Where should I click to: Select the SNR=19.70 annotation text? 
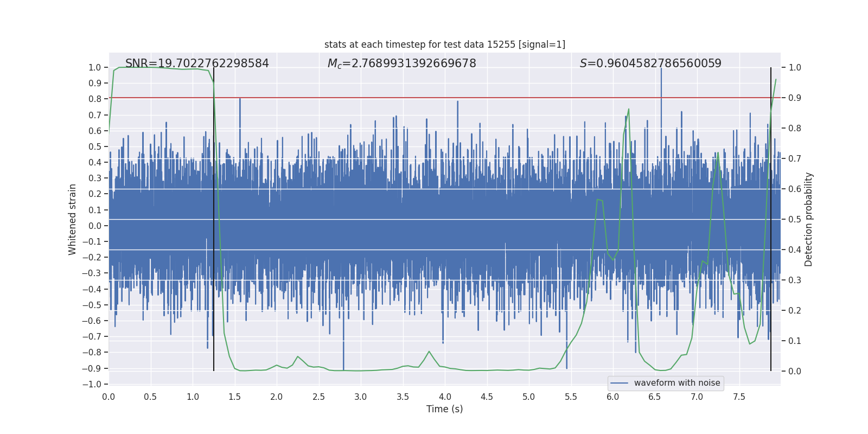pos(197,63)
